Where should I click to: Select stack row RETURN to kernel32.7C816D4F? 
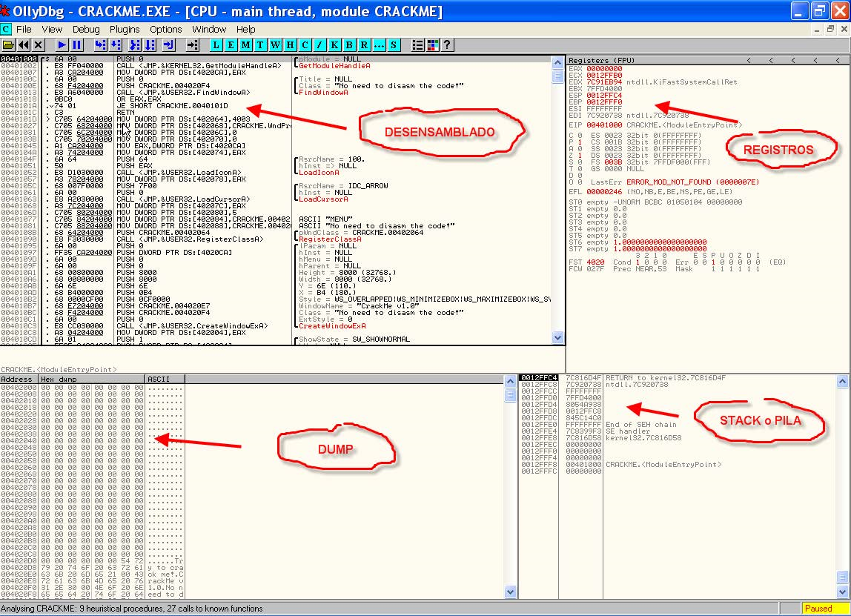click(x=666, y=378)
